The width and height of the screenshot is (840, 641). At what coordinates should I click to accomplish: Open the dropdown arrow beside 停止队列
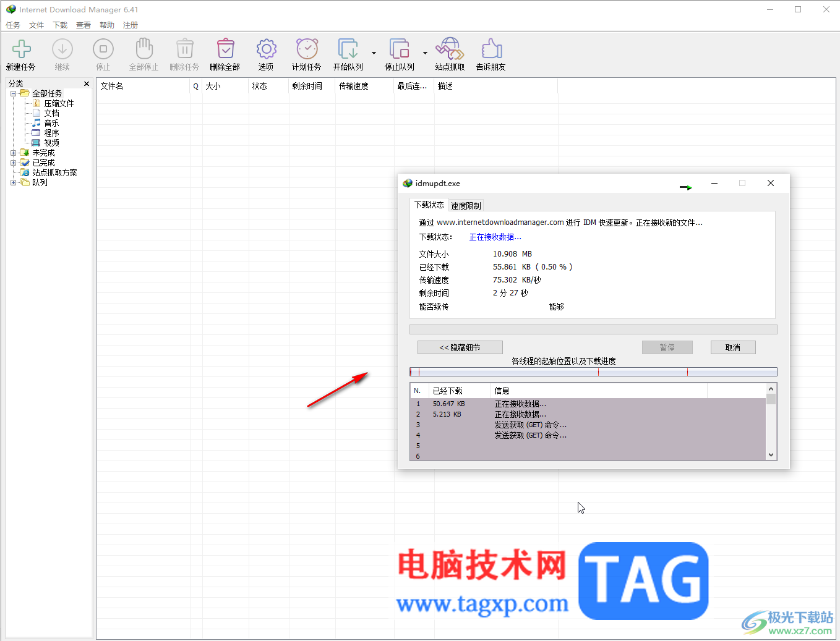(x=425, y=53)
